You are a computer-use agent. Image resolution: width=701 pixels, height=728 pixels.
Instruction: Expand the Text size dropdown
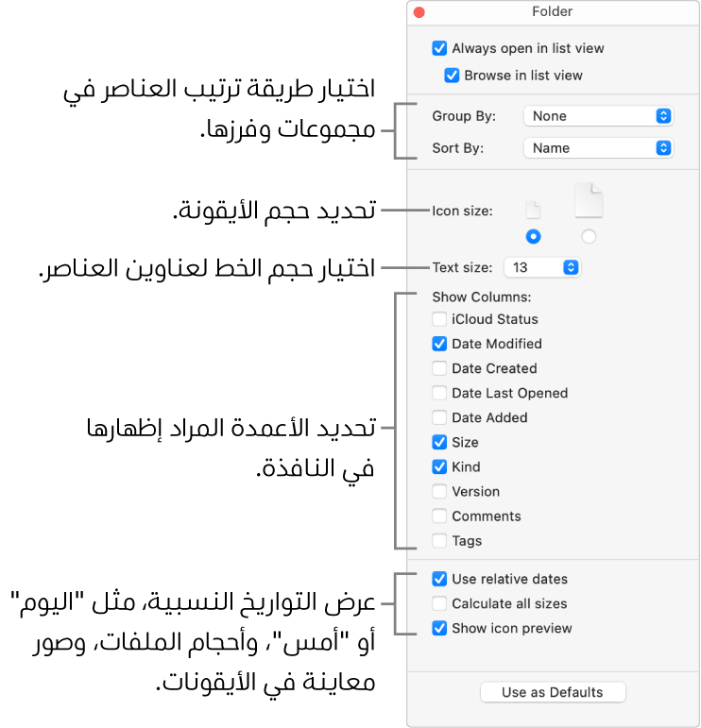[x=542, y=267]
